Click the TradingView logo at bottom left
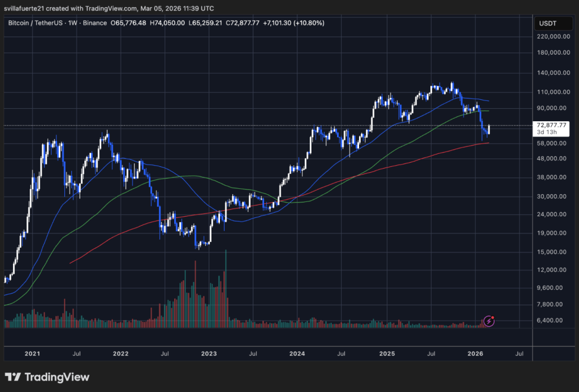Viewport: 579px width, 392px height. click(x=47, y=377)
